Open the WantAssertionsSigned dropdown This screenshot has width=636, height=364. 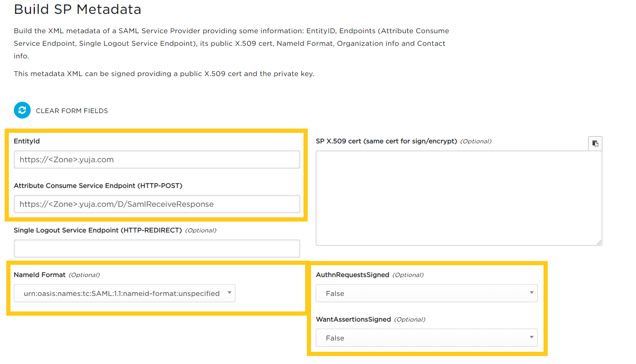[427, 338]
